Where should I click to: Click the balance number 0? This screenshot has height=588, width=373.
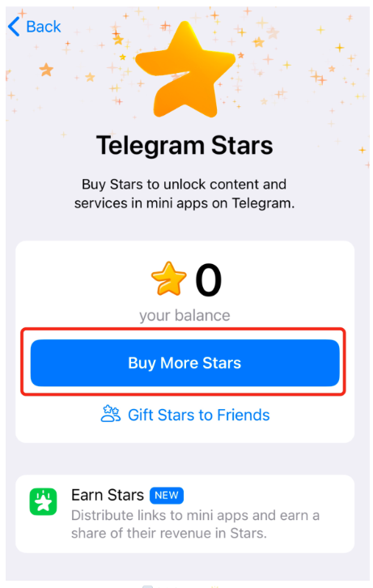(209, 279)
